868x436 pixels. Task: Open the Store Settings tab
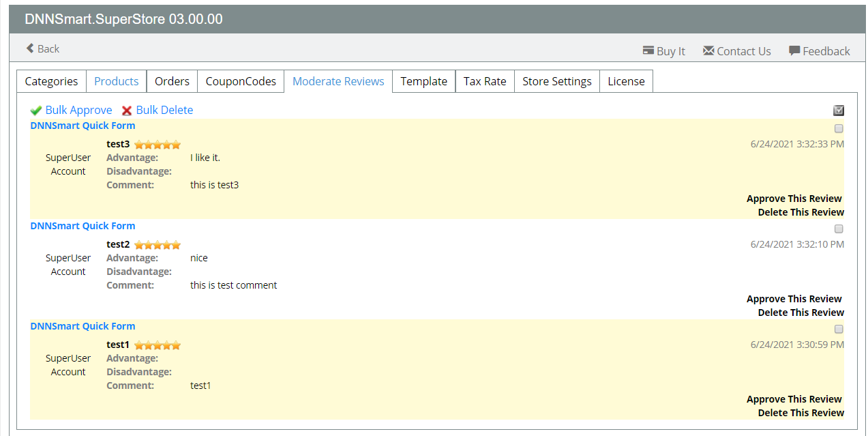pos(557,81)
